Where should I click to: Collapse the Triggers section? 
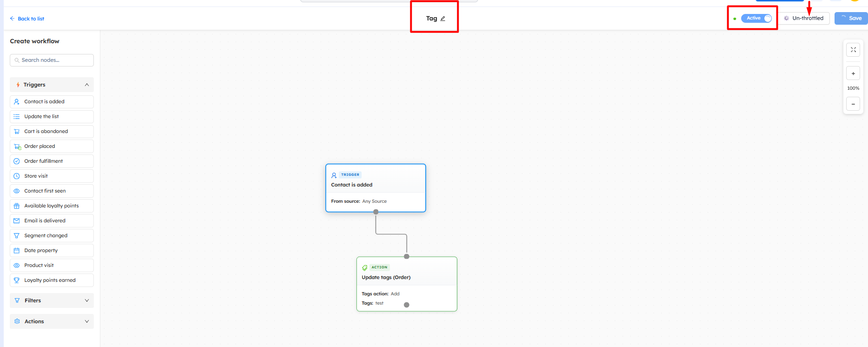86,85
